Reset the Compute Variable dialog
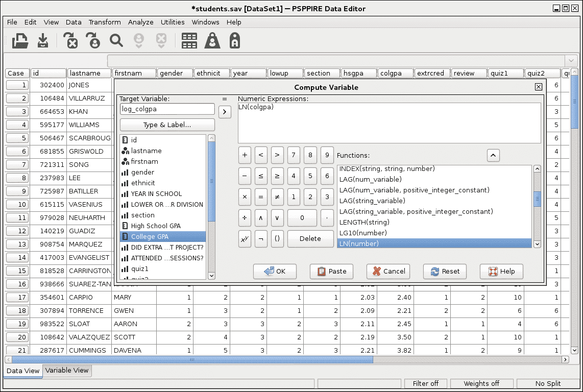 (x=445, y=272)
